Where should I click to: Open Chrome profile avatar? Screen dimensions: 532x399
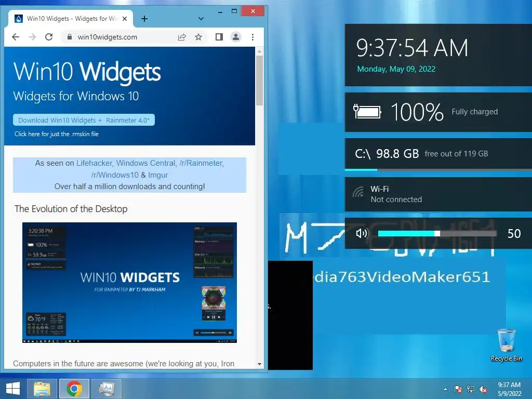236,37
